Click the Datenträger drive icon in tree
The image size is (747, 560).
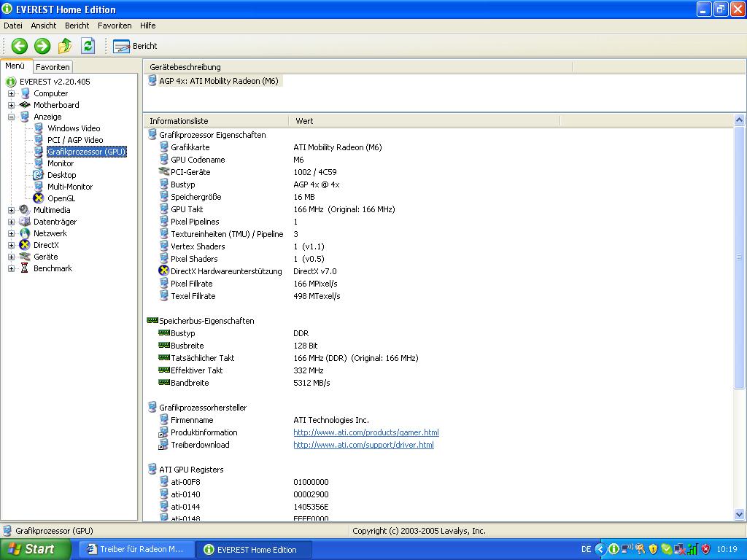pyautogui.click(x=25, y=222)
